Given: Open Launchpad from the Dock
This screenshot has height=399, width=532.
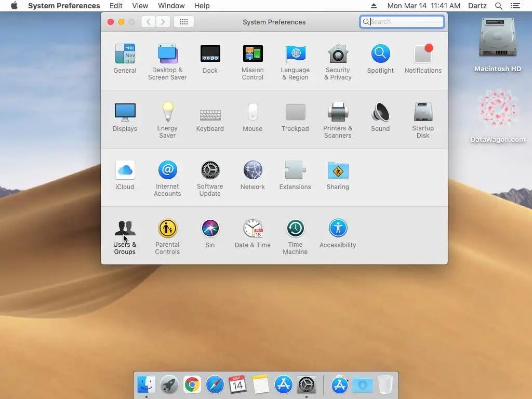Looking at the screenshot, I should (x=169, y=385).
